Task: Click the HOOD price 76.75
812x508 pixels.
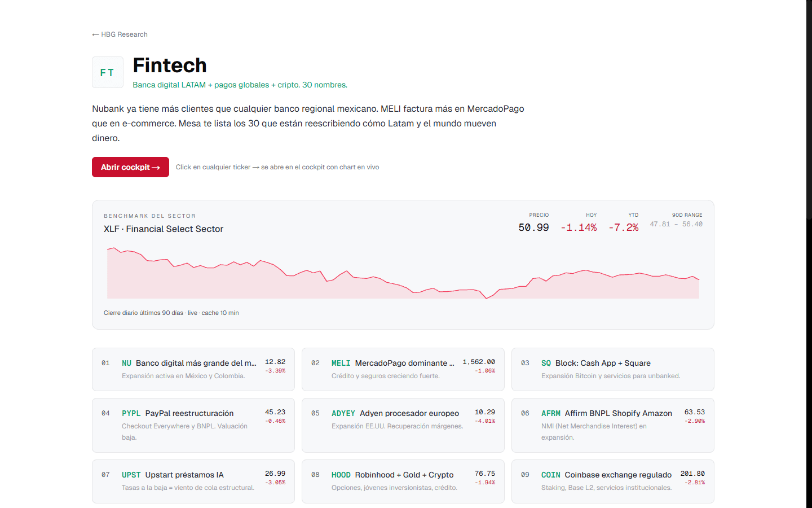Action: click(x=485, y=474)
